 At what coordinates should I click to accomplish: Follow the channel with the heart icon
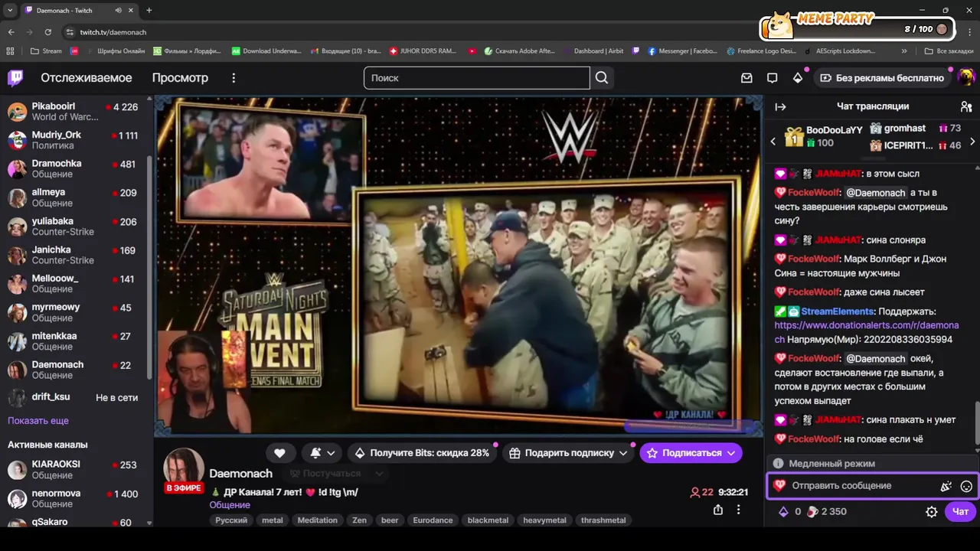coord(279,453)
